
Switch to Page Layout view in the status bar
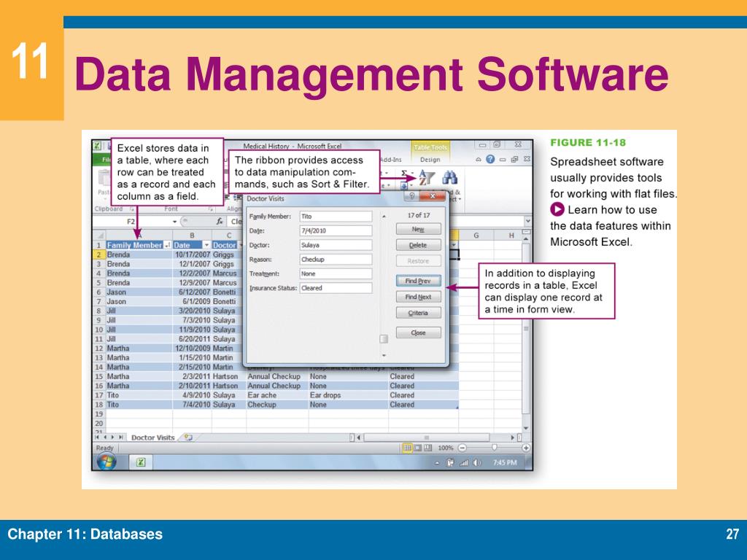click(417, 448)
